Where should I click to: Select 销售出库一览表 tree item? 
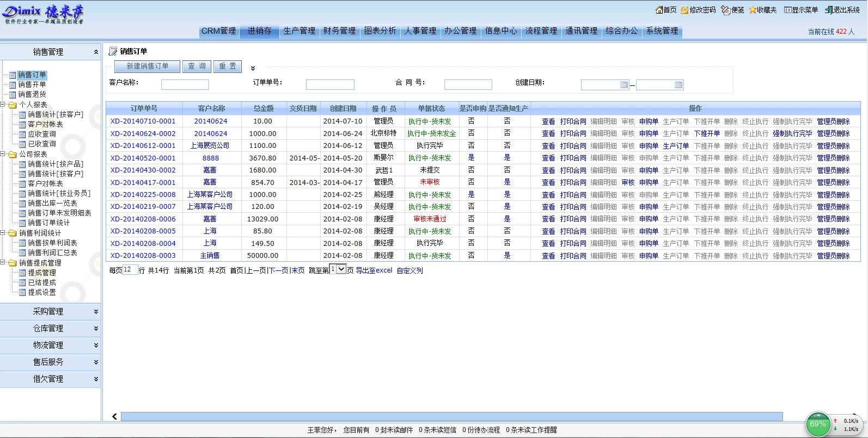coord(52,203)
